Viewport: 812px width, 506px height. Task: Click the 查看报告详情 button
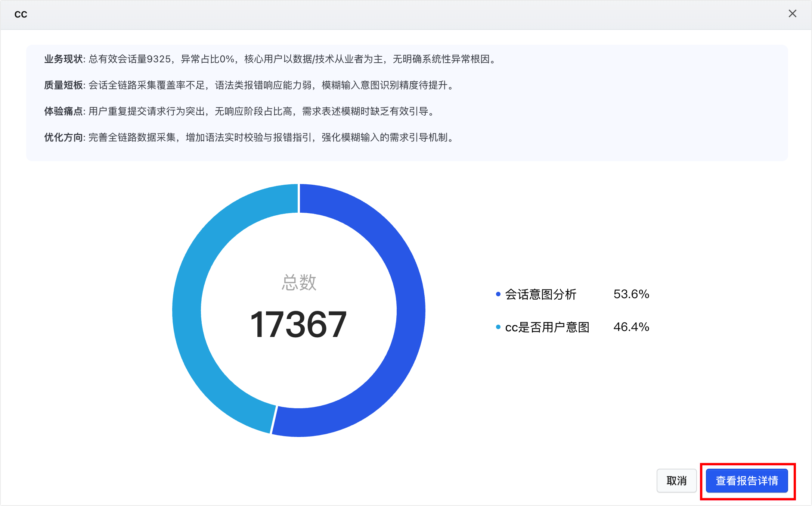747,481
